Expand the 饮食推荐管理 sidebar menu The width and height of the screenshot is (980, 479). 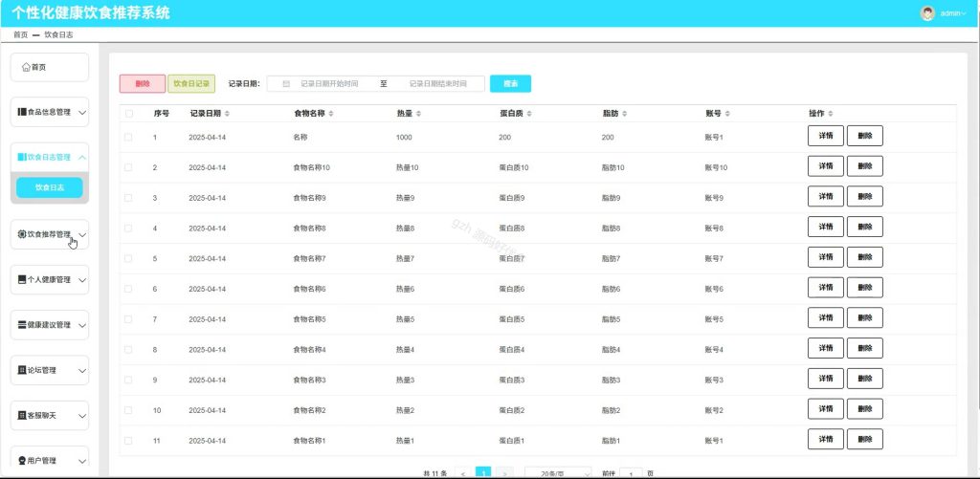tap(50, 235)
